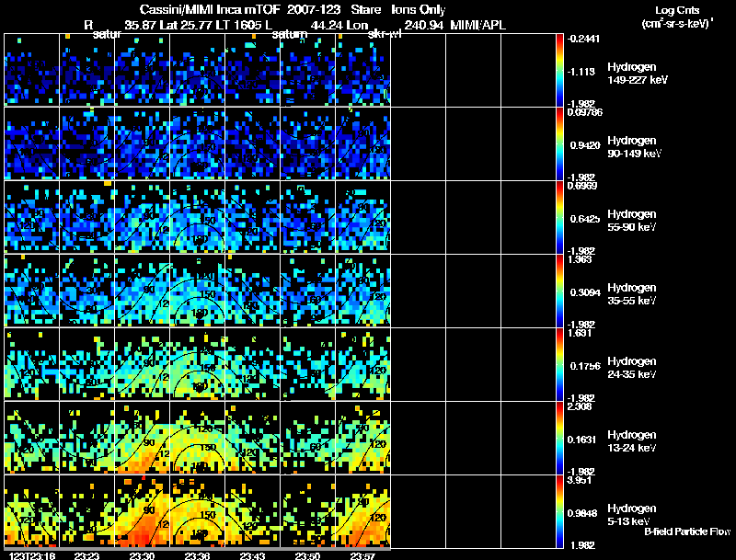Screen dimensions: 736x560
Task: Select the 23:50 time label
Action: (x=307, y=555)
